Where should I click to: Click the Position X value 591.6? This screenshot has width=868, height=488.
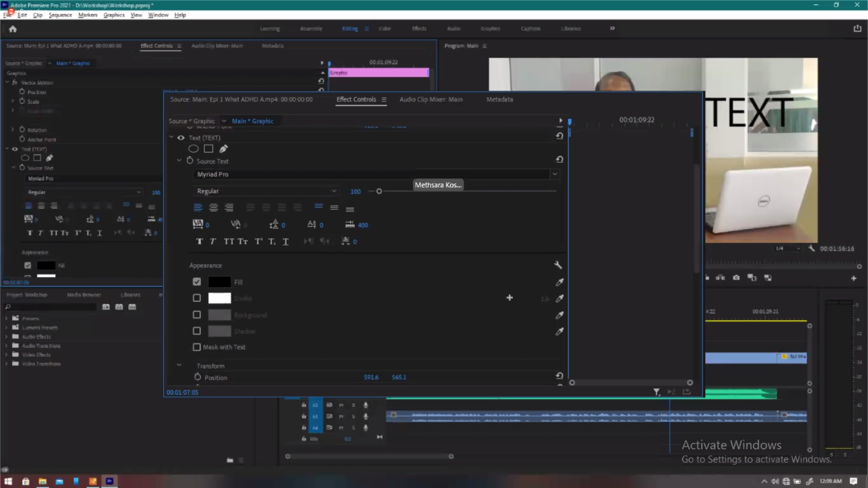(x=371, y=377)
